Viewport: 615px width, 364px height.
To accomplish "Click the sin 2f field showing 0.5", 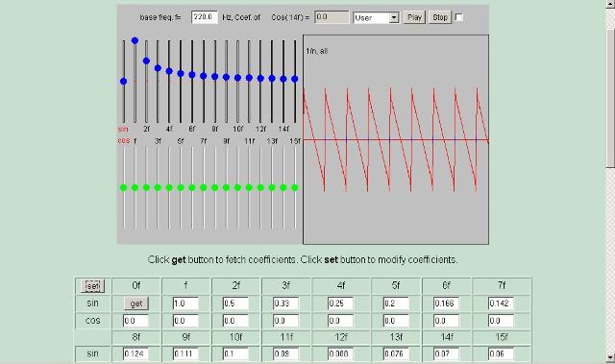I will (235, 303).
